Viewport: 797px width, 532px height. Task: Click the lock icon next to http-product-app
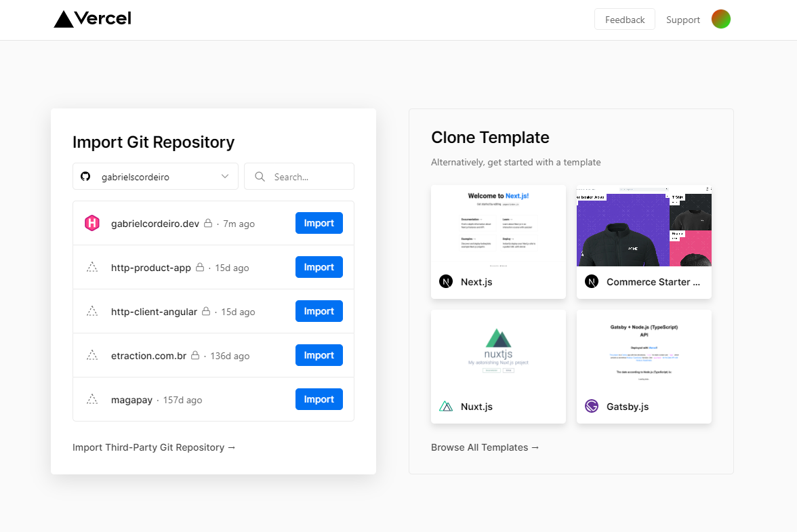point(200,267)
